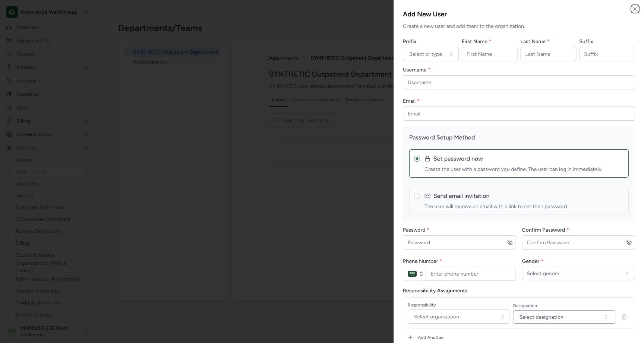Viewport: 644px width, 343px height.
Task: Click the Revenue Cycle dollar icon
Action: (9, 134)
